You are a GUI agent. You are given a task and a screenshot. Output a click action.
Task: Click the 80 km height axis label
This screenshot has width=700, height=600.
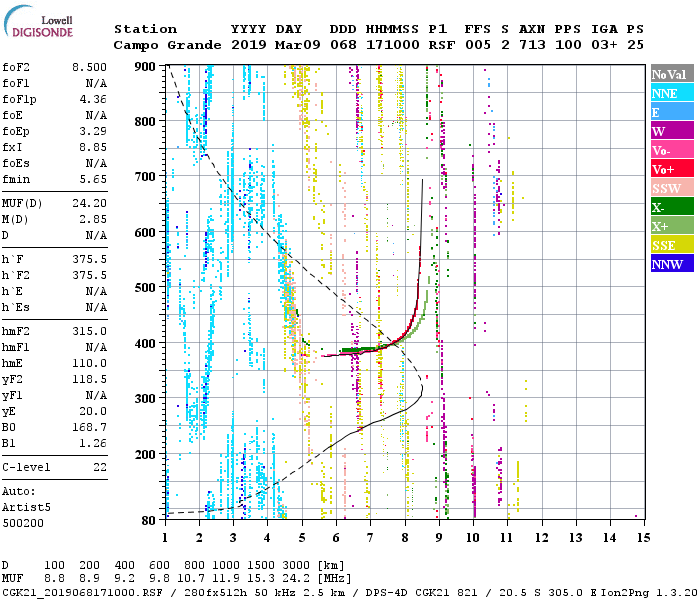149,520
